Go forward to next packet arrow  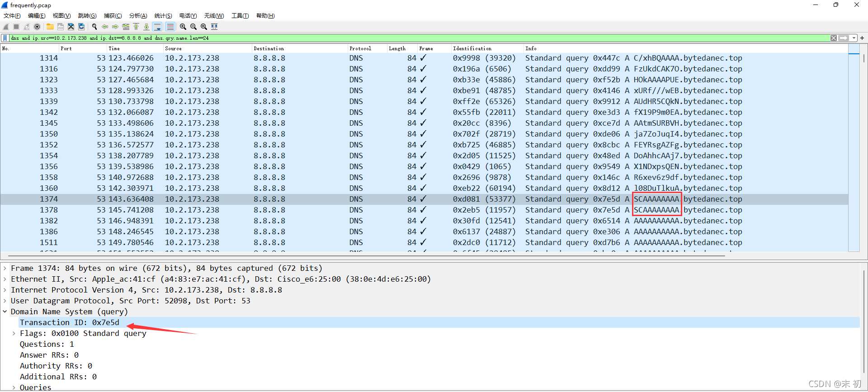click(115, 27)
